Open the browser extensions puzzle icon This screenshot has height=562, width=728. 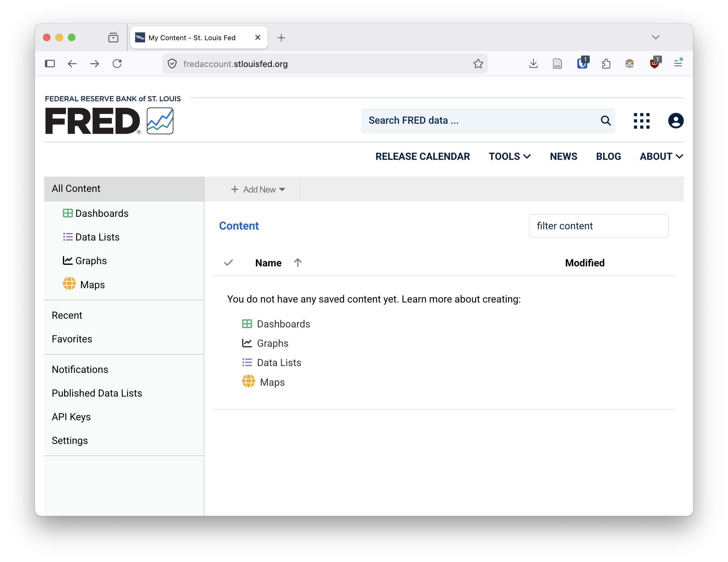point(606,63)
